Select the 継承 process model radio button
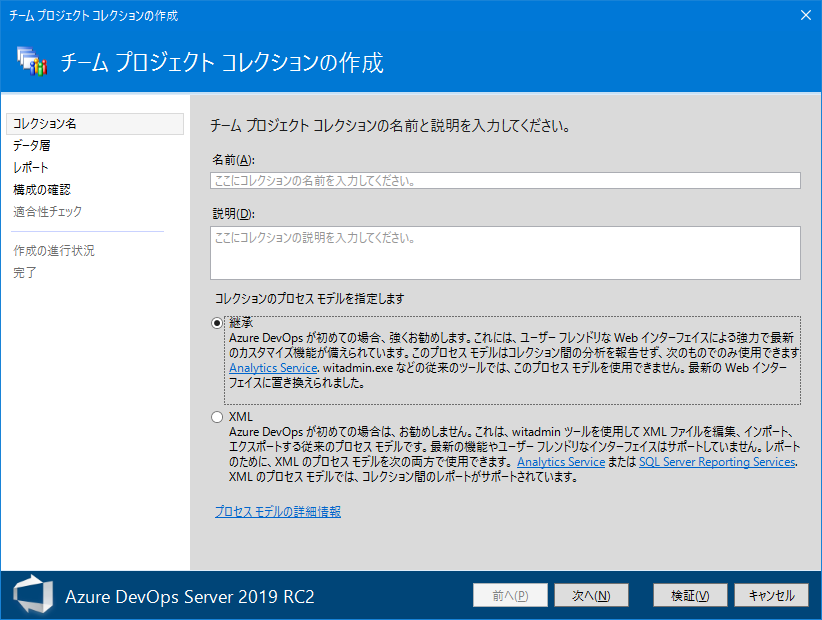 tap(217, 323)
